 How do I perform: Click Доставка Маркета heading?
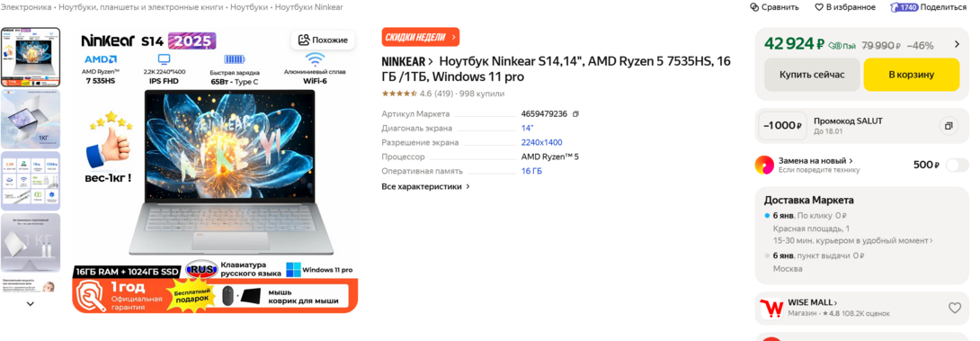(809, 201)
